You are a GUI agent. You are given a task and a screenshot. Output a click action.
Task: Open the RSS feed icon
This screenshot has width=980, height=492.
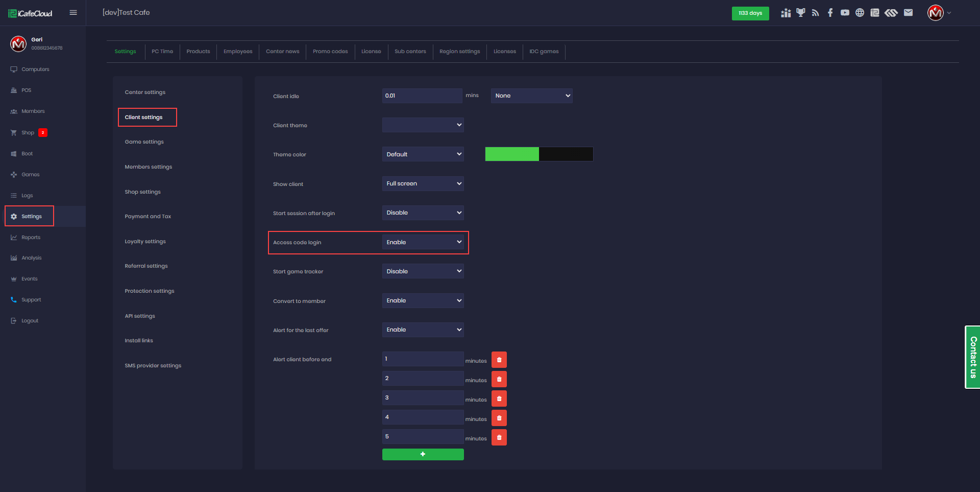pos(815,13)
